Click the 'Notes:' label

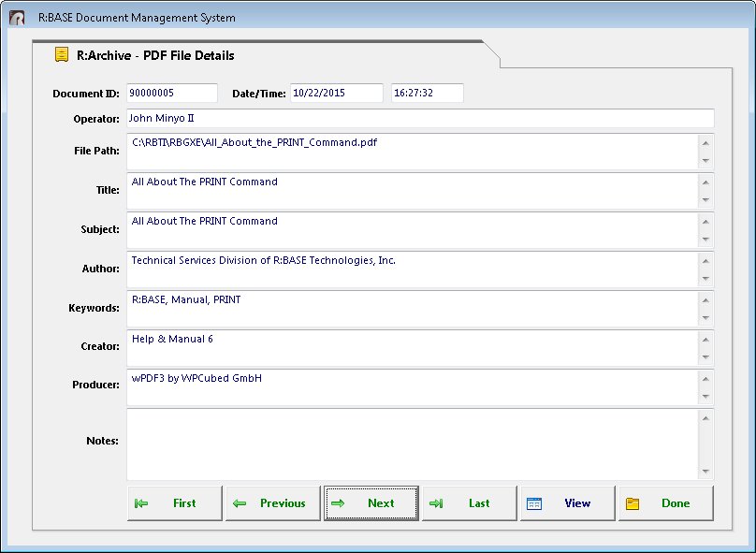(102, 441)
